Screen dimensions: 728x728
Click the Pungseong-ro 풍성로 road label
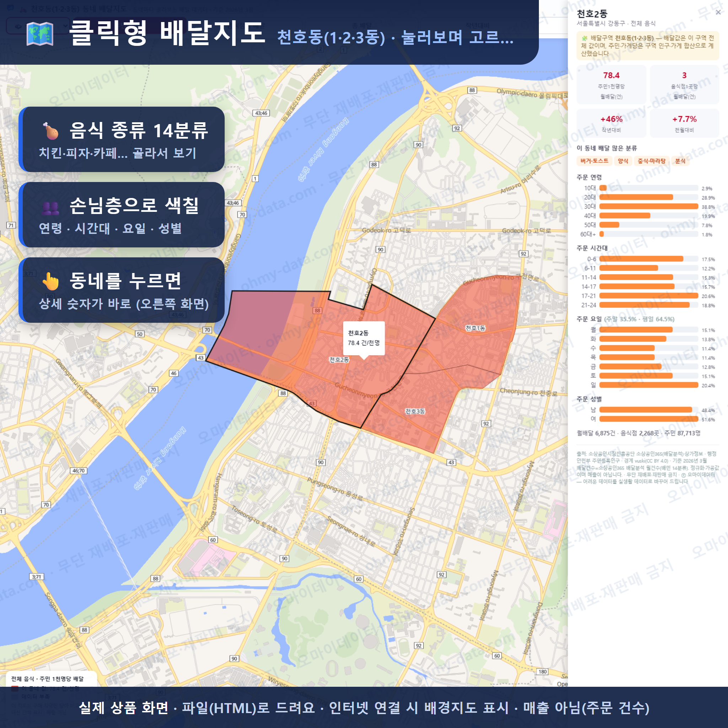[x=334, y=489]
